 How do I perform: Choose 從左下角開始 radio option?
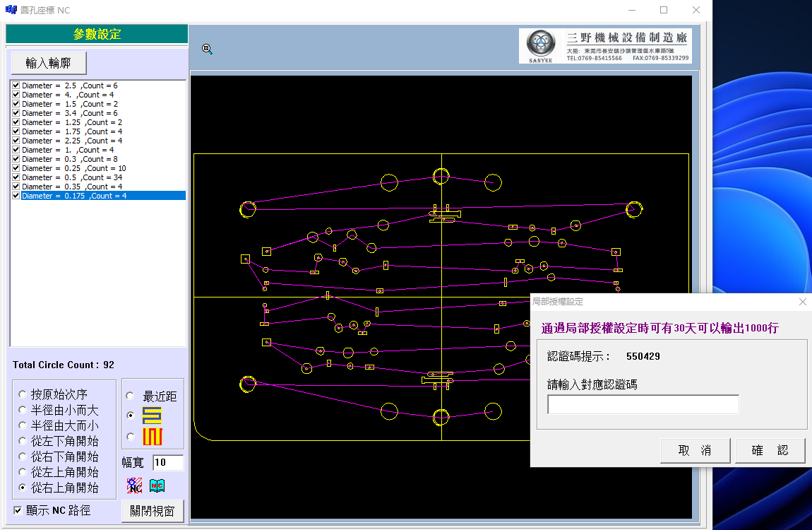point(23,441)
